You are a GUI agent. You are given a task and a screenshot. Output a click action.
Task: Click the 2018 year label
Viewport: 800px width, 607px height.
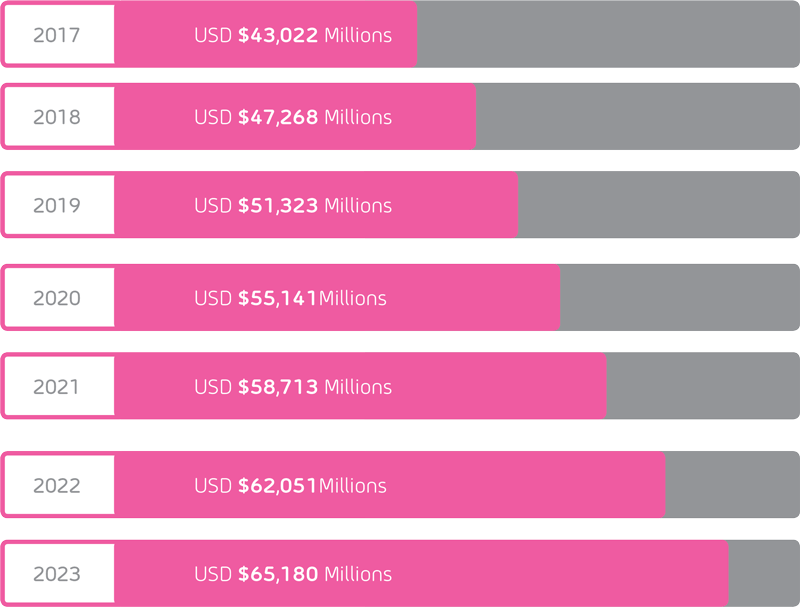[57, 117]
